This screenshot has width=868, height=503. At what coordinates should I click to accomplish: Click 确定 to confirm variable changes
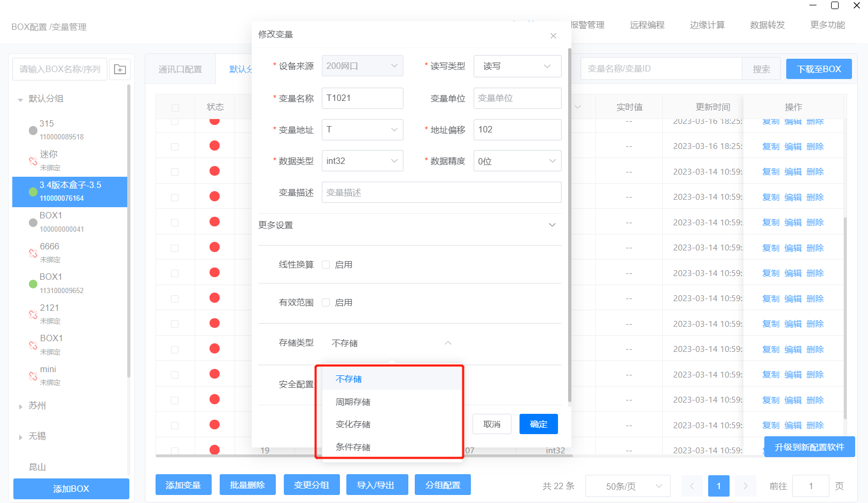pyautogui.click(x=539, y=424)
